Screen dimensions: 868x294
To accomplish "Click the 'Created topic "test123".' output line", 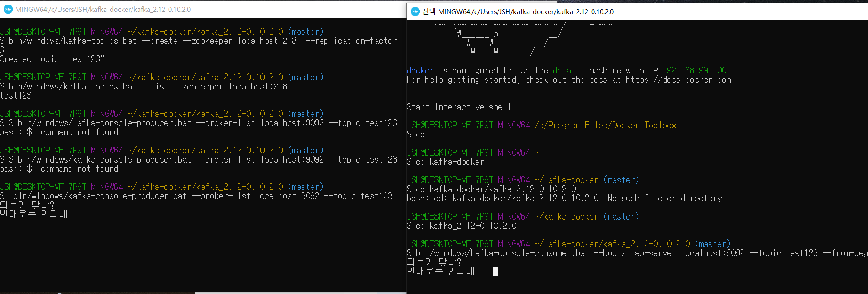I will [x=54, y=59].
